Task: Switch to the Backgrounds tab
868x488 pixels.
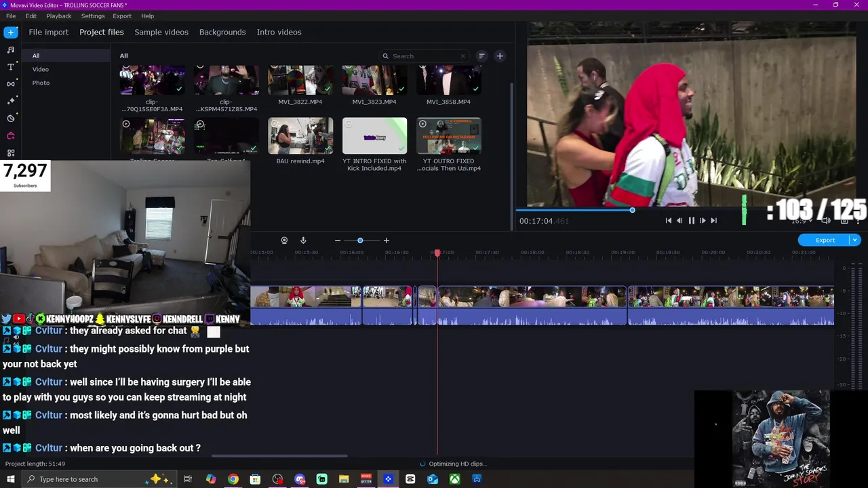Action: click(222, 32)
